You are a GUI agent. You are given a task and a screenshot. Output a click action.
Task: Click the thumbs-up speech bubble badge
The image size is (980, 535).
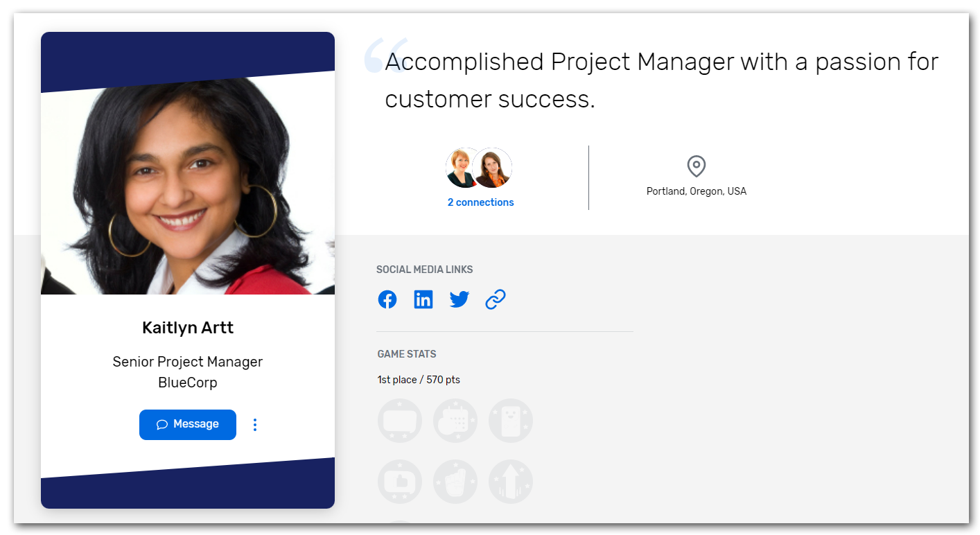click(400, 482)
